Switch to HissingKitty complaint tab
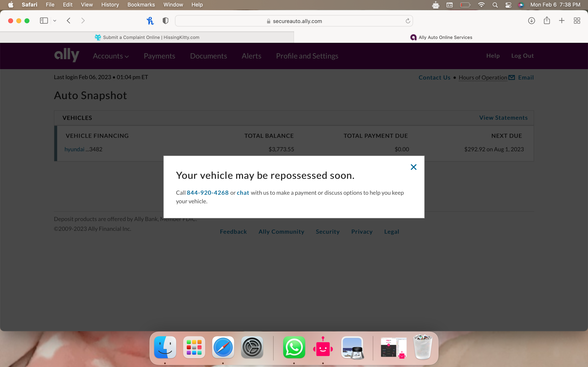Image resolution: width=588 pixels, height=367 pixels. point(147,37)
